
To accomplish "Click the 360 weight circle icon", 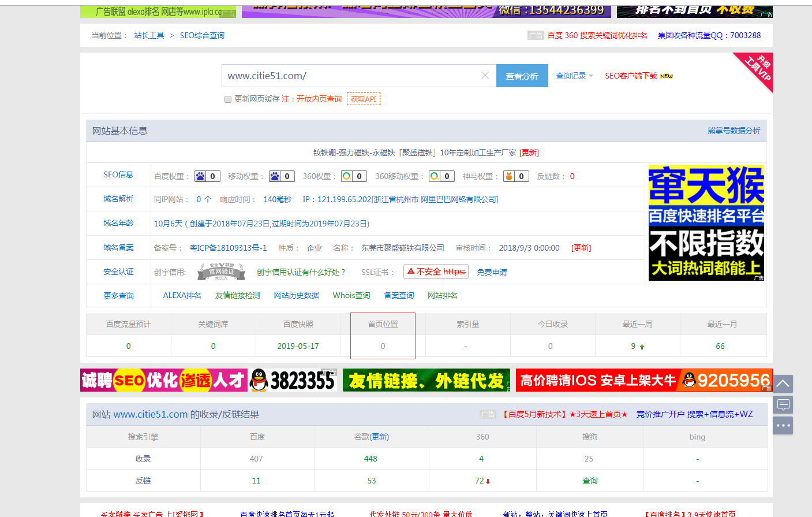I will [x=347, y=176].
